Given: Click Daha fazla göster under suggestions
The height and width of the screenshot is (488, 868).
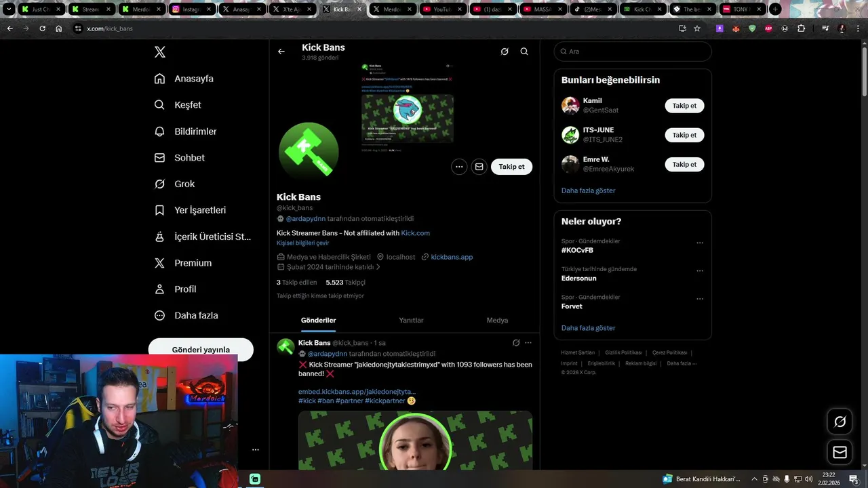Looking at the screenshot, I should coord(588,190).
